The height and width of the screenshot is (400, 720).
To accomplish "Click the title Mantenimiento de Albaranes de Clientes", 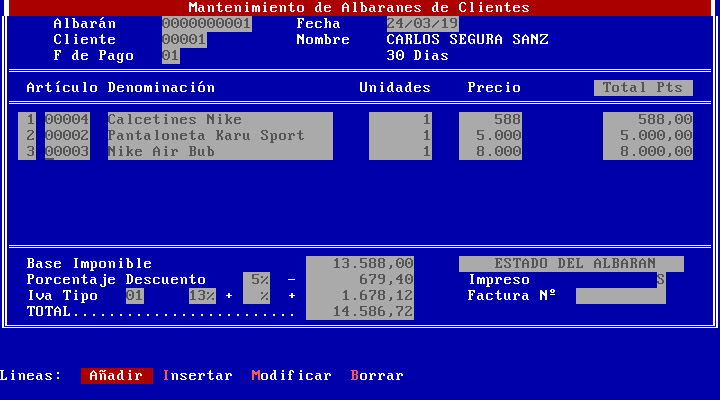I will 359,7.
